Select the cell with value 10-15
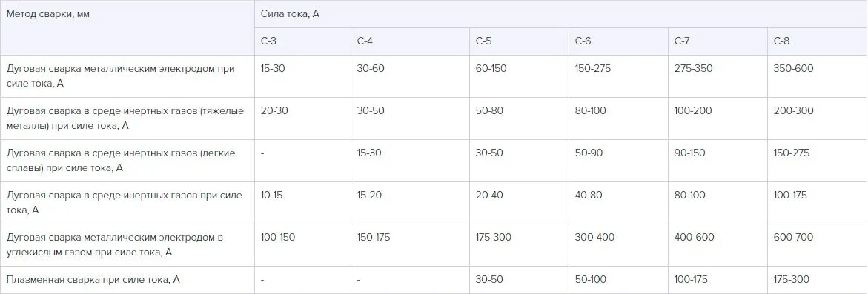 [303, 203]
